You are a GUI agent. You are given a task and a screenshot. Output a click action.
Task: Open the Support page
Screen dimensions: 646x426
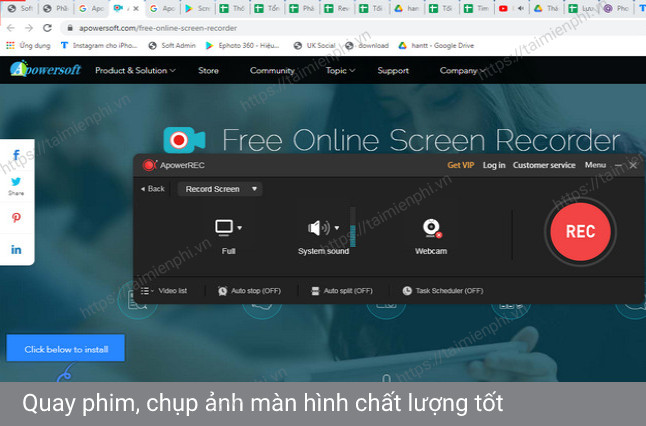coord(393,70)
